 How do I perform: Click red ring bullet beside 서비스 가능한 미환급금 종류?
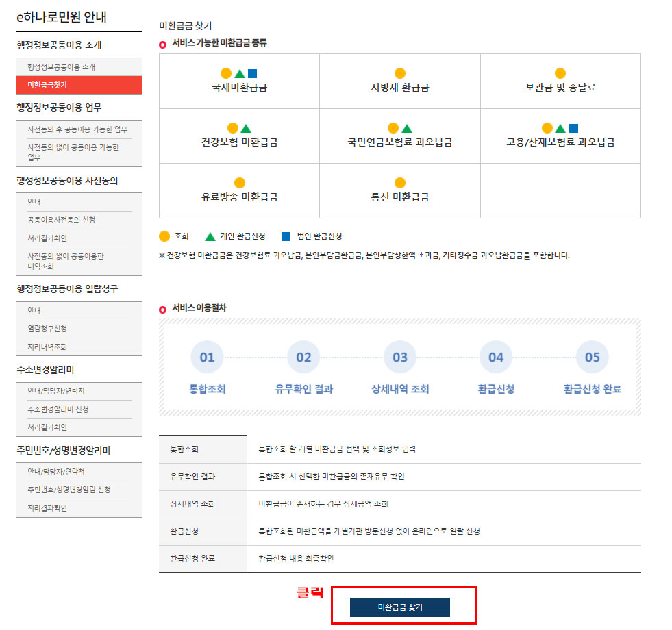click(162, 45)
